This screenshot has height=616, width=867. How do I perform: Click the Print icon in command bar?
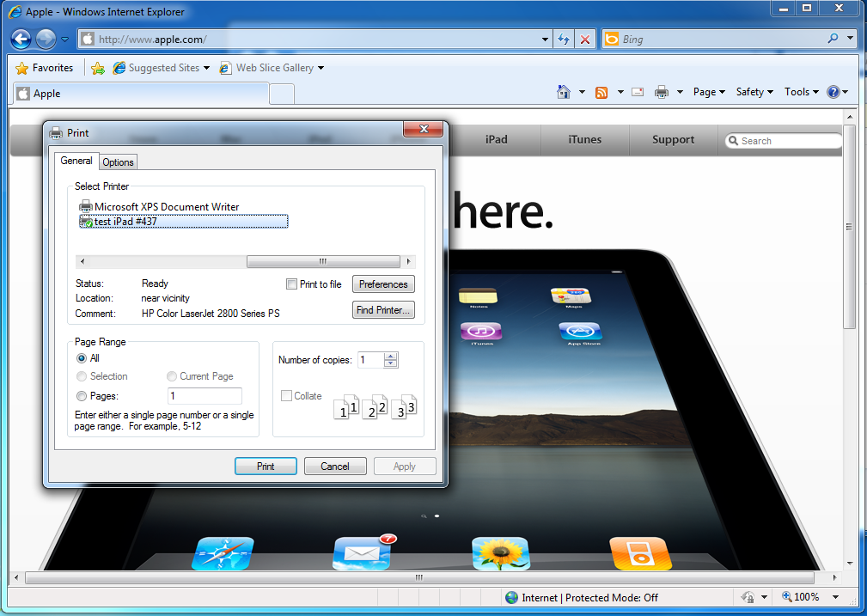pos(662,92)
